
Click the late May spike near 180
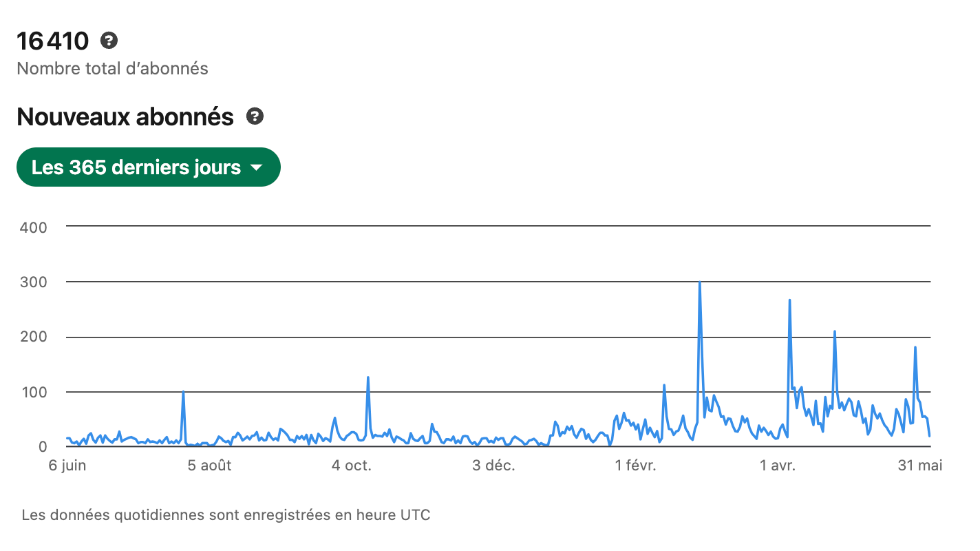point(915,348)
